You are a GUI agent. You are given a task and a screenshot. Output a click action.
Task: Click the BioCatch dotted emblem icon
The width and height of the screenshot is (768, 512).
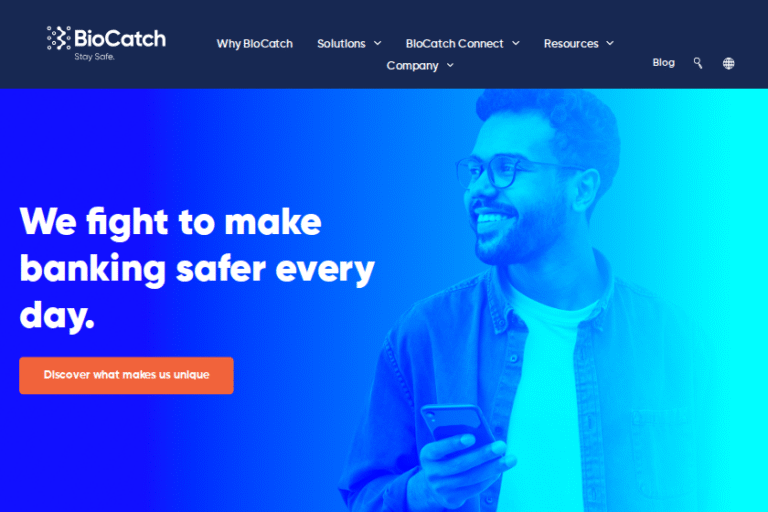click(x=59, y=38)
